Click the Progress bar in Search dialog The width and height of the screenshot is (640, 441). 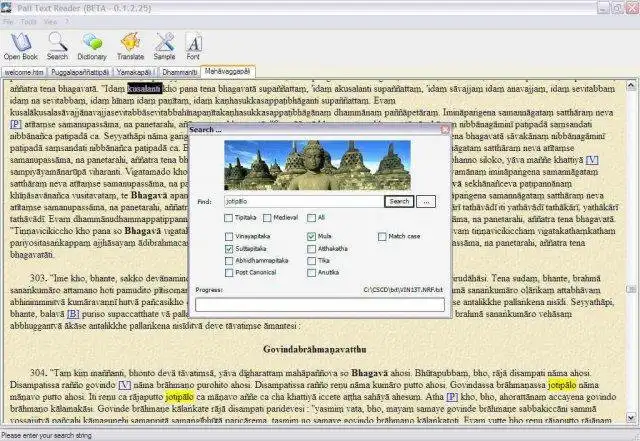320,305
